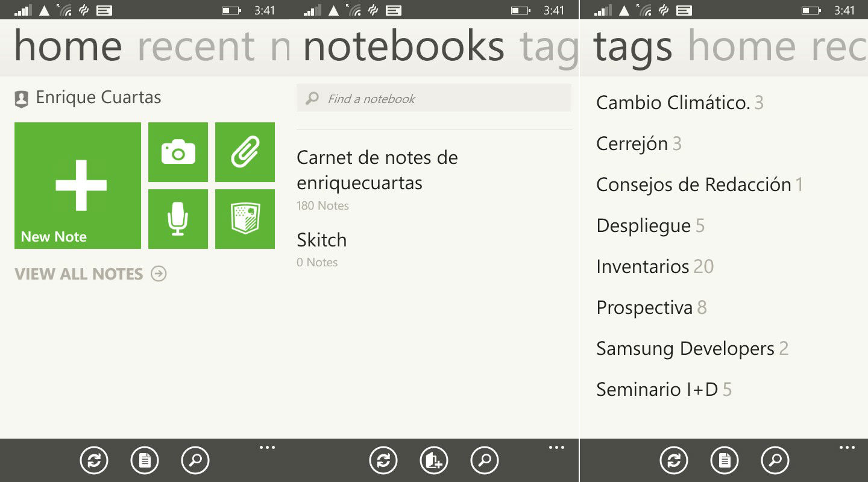
Task: Tap the battery icon on home screen status bar
Action: tap(231, 10)
